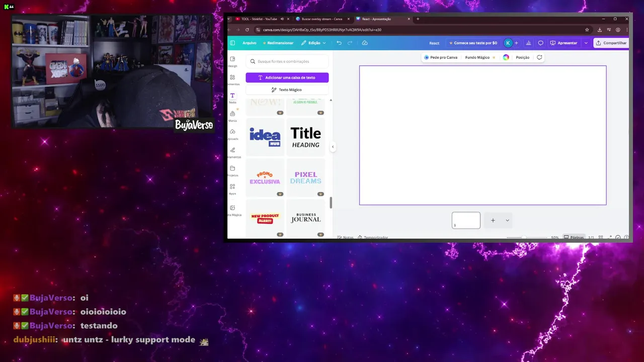Open the Redimensionar menu
Image resolution: width=644 pixels, height=362 pixels.
click(278, 43)
